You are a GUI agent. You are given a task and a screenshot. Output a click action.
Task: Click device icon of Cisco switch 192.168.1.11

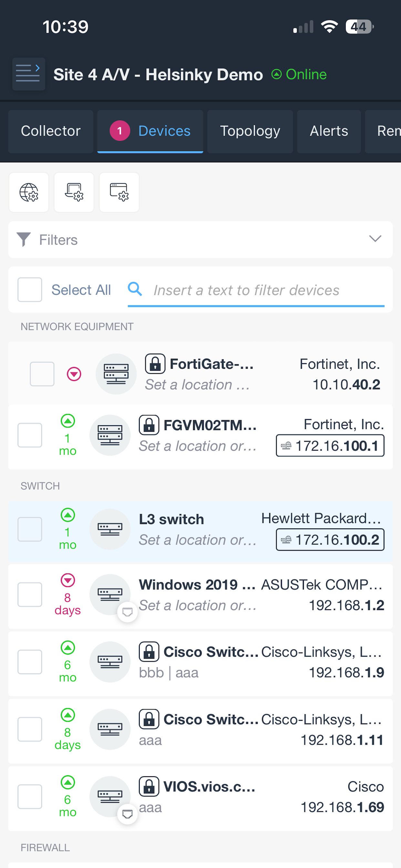pyautogui.click(x=110, y=729)
